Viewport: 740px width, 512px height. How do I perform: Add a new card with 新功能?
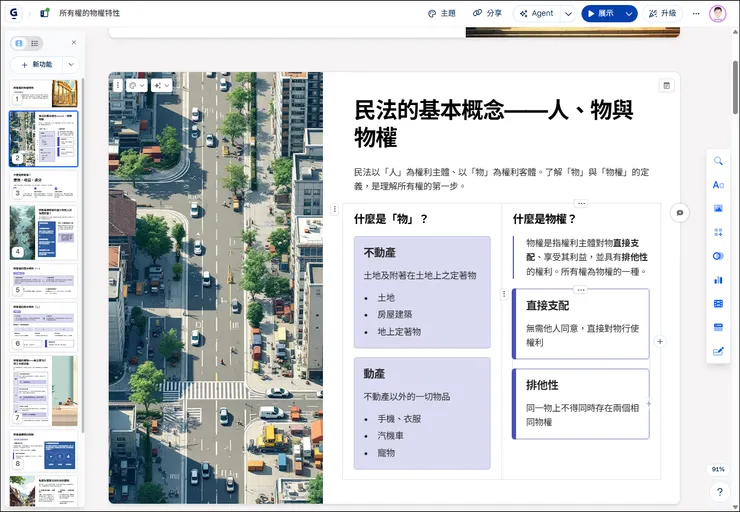click(37, 65)
